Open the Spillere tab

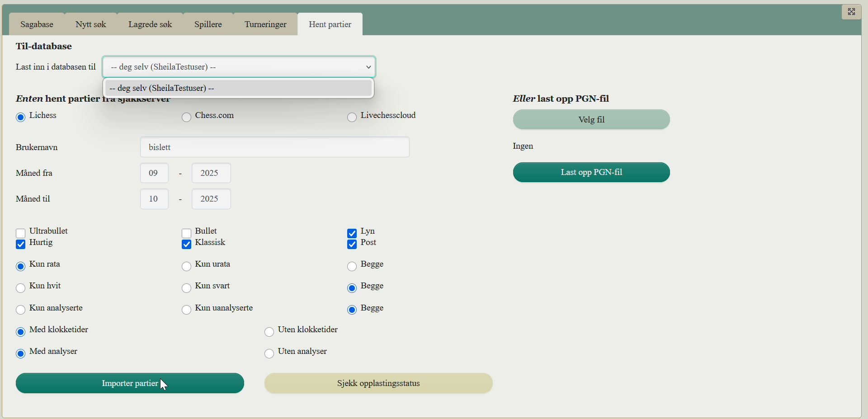click(x=208, y=24)
